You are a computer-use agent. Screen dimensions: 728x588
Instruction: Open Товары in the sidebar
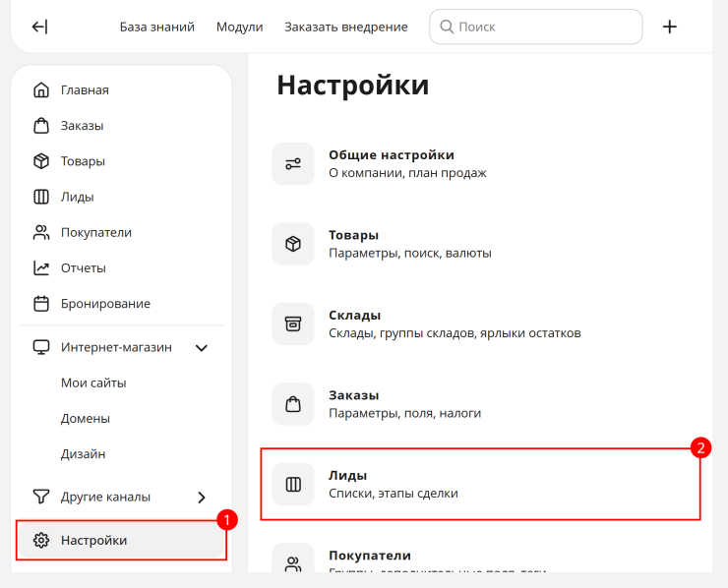click(83, 161)
